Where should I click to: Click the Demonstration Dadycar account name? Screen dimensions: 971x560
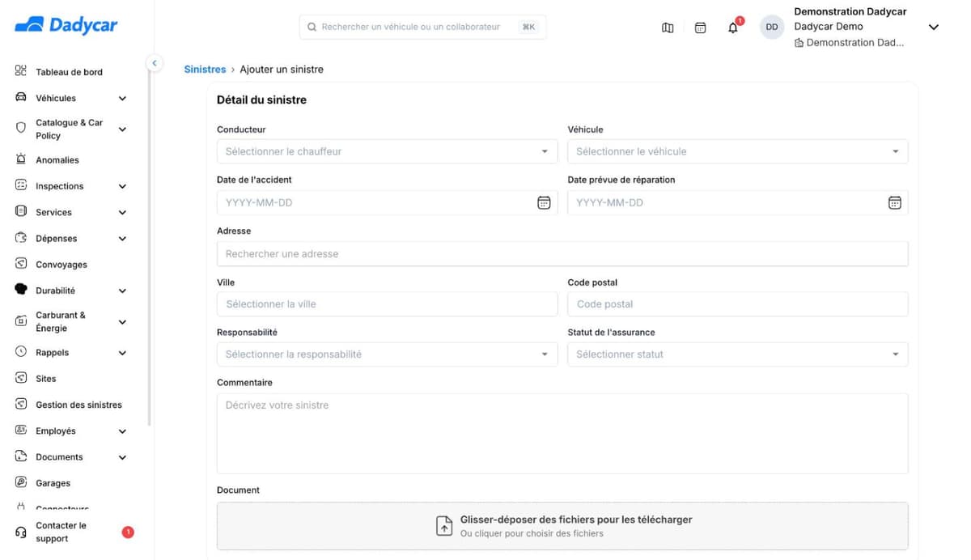tap(850, 11)
